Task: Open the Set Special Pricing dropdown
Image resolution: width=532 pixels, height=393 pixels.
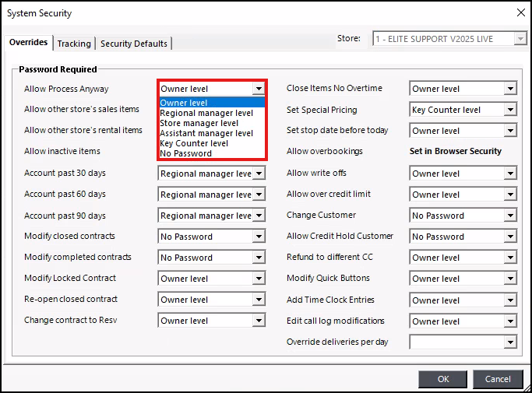Action: coord(510,111)
